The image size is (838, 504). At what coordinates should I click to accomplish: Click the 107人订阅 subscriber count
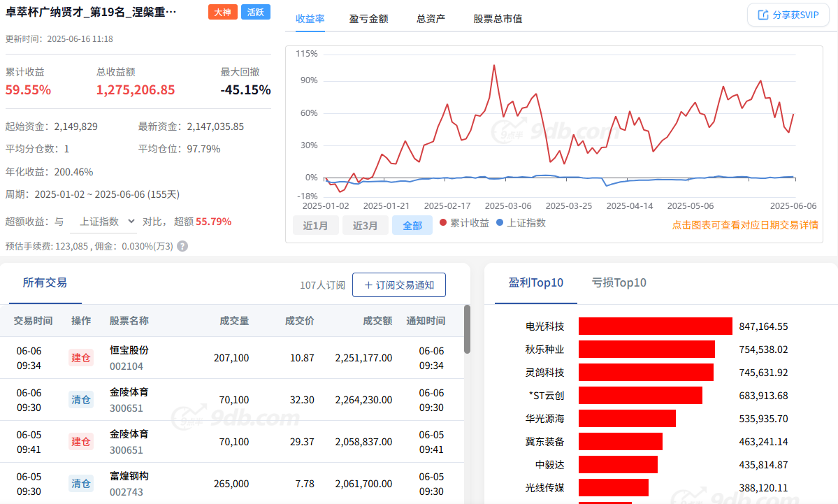point(322,285)
